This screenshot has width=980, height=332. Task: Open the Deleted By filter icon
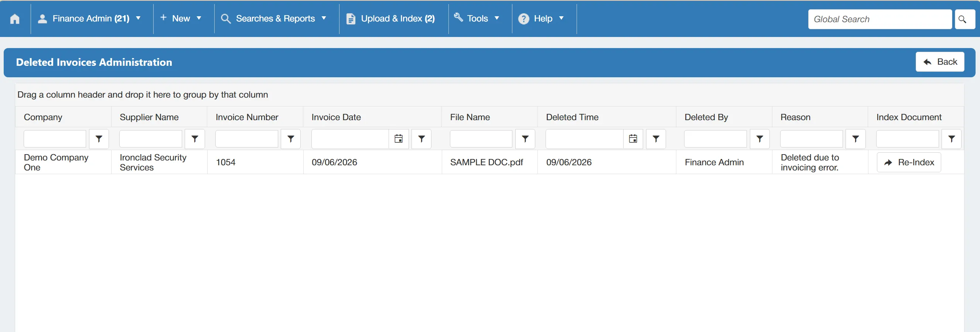click(x=759, y=139)
